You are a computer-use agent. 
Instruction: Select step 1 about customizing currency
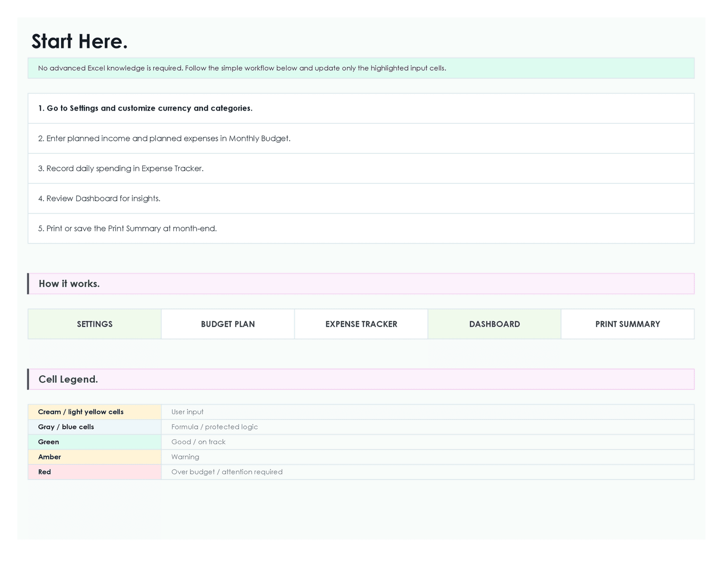361,108
